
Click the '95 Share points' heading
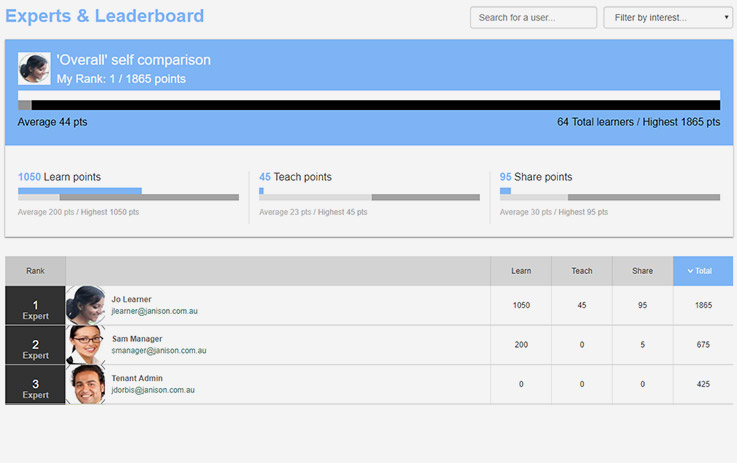(x=536, y=177)
